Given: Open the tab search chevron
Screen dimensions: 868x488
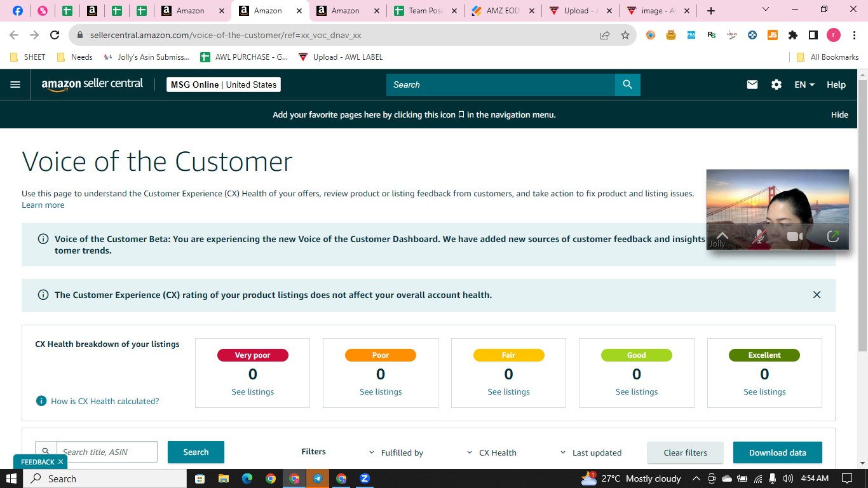Looking at the screenshot, I should [765, 10].
